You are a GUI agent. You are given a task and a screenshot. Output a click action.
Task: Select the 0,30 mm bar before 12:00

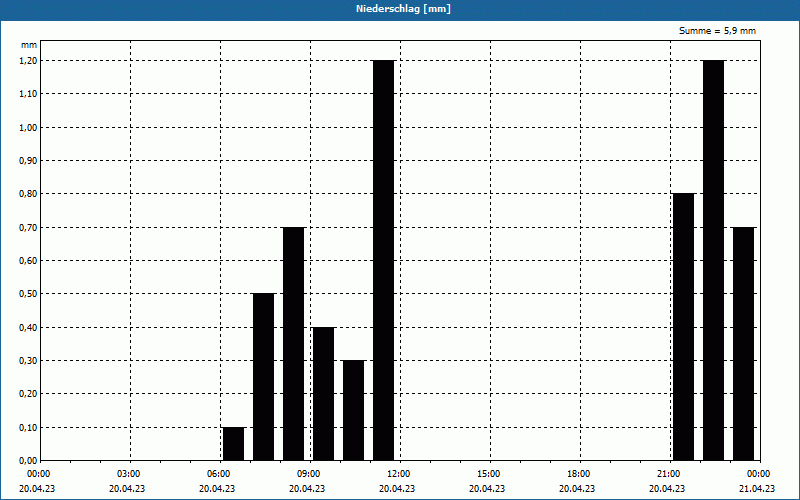click(354, 410)
